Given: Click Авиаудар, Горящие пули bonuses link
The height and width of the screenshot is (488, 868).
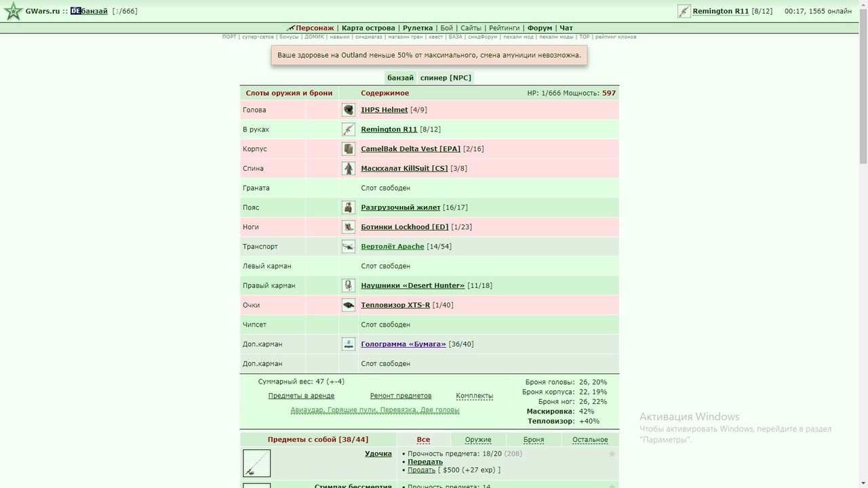Looking at the screenshot, I should pyautogui.click(x=375, y=410).
